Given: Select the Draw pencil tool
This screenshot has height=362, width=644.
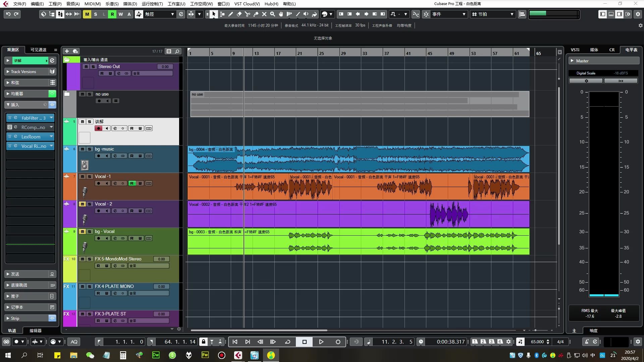Looking at the screenshot, I should (231, 14).
